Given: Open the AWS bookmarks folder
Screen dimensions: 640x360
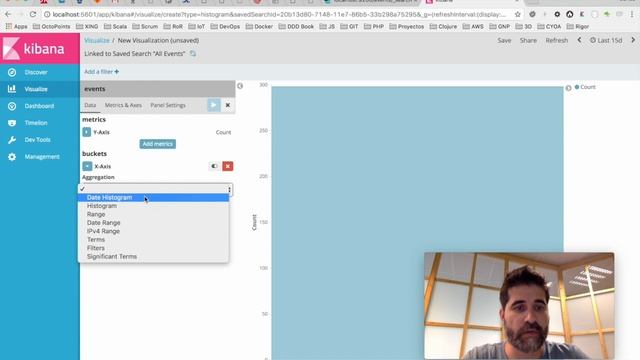Looking at the screenshot, I should (473, 26).
